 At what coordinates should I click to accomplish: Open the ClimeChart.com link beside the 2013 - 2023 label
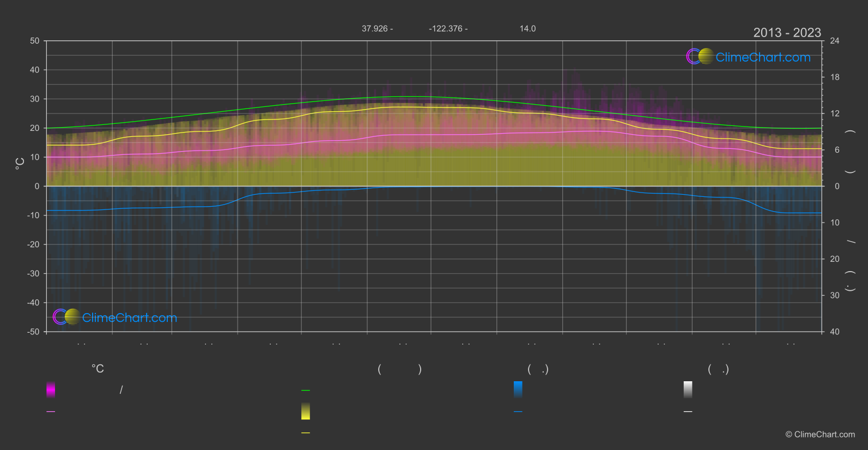(763, 57)
